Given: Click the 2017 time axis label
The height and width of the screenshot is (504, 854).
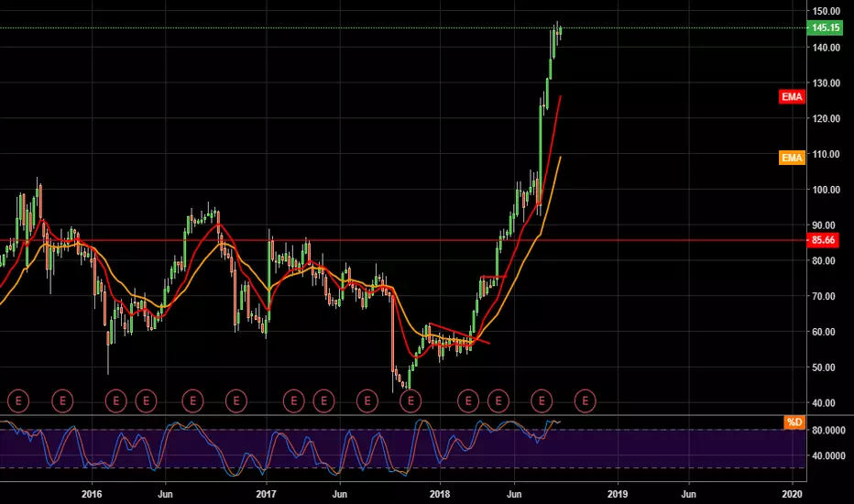Looking at the screenshot, I should (266, 494).
